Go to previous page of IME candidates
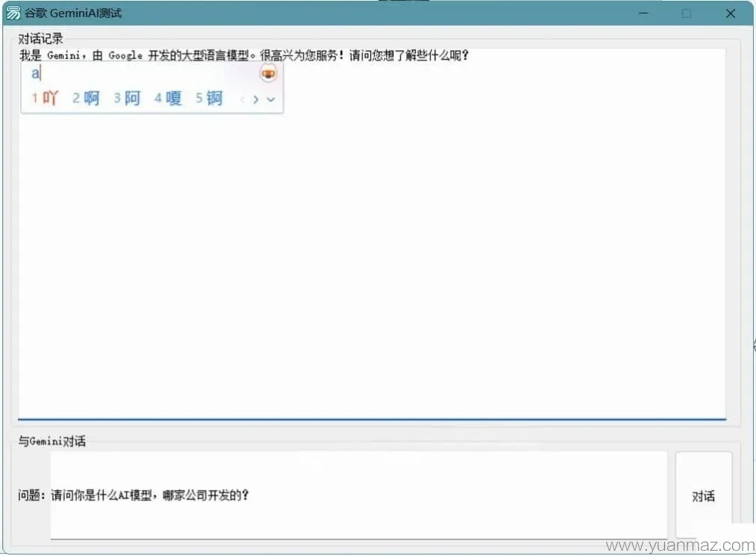This screenshot has width=756, height=556. (243, 100)
